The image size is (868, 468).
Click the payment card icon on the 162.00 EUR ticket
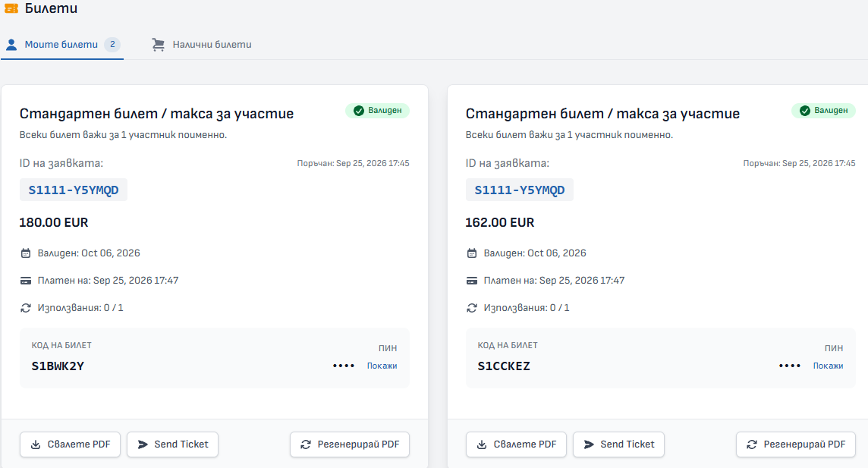pos(472,281)
